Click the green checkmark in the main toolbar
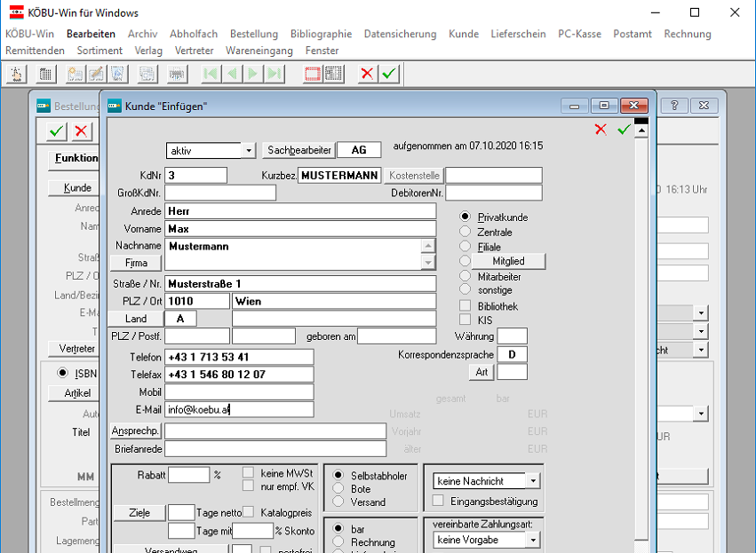 pos(389,74)
